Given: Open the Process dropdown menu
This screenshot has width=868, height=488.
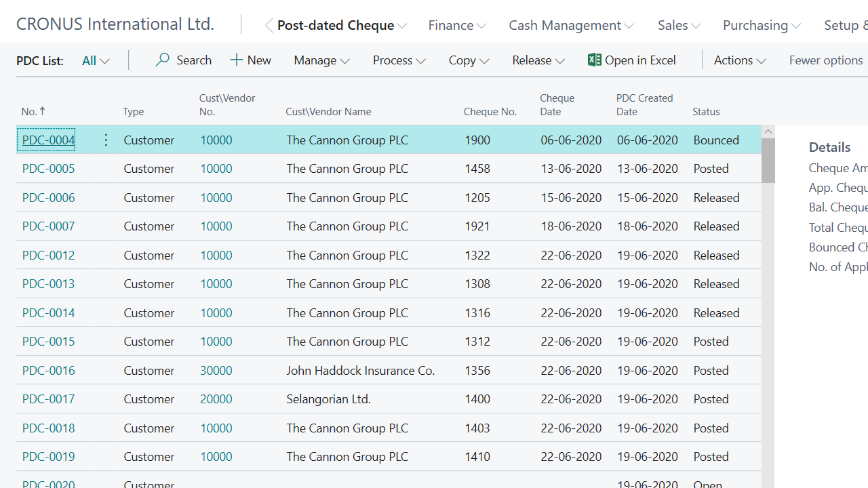Looking at the screenshot, I should (x=399, y=60).
